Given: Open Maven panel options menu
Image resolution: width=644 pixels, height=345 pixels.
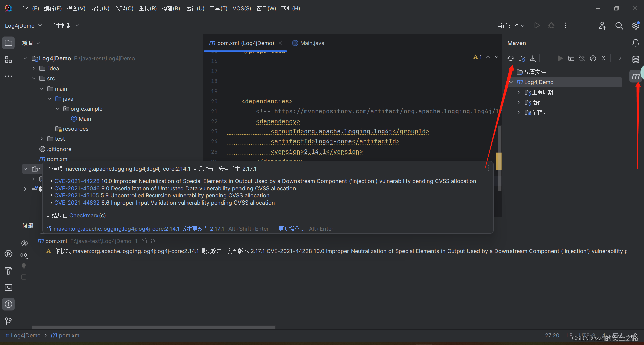Looking at the screenshot, I should (x=607, y=43).
